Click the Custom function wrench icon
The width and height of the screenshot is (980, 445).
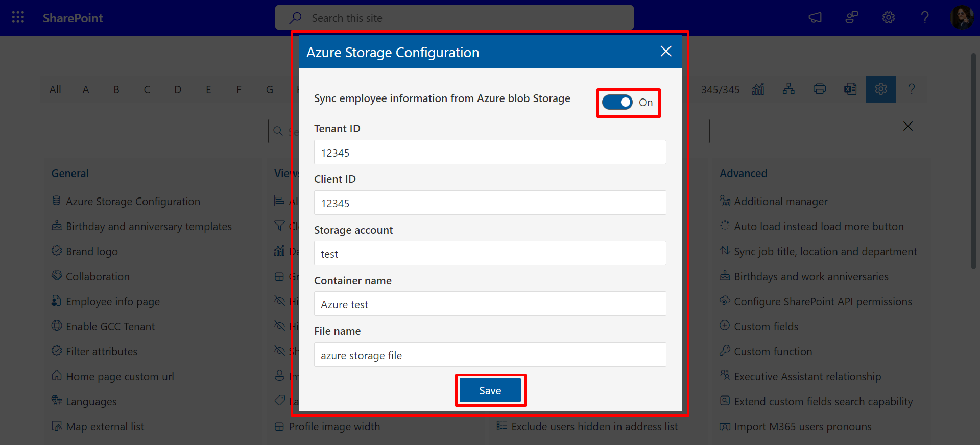(725, 350)
